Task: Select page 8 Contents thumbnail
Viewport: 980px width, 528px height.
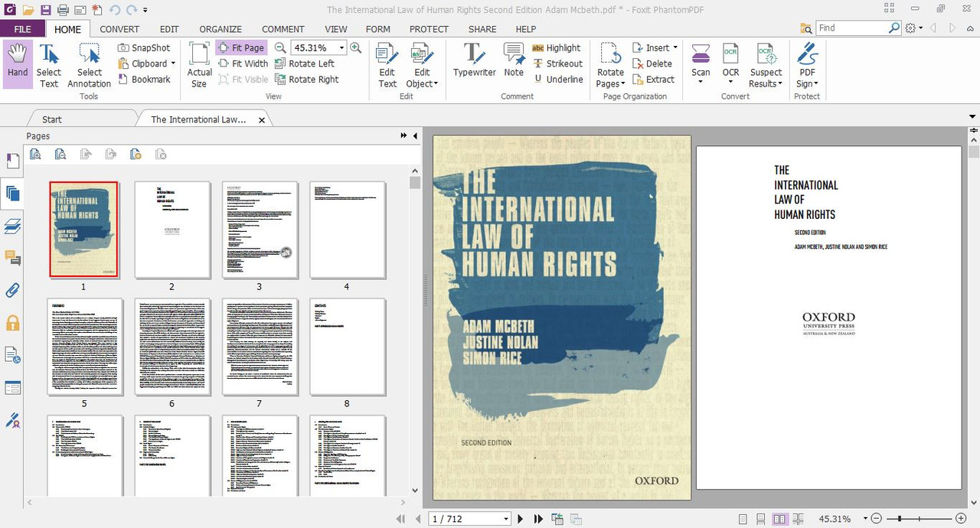Action: click(x=347, y=347)
